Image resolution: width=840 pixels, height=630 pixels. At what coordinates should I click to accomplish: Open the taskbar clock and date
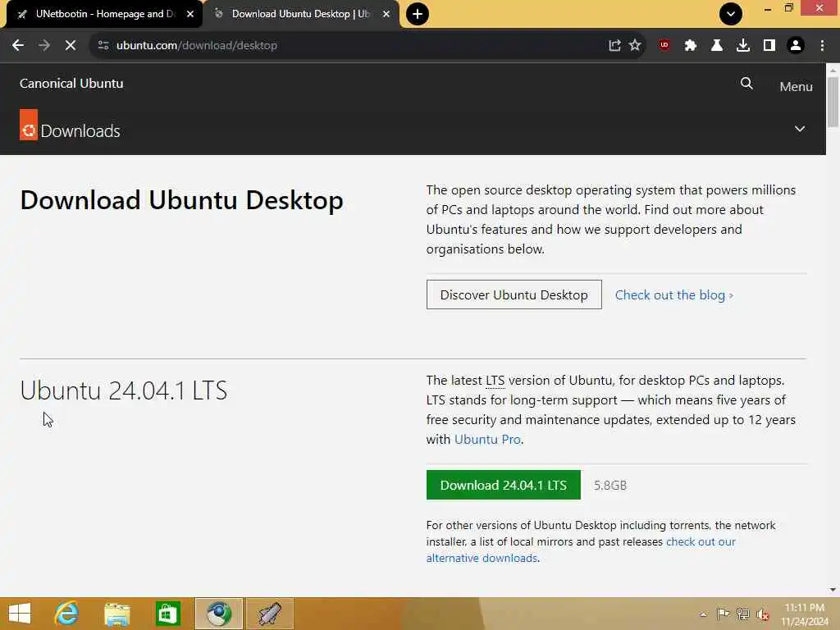click(x=805, y=614)
